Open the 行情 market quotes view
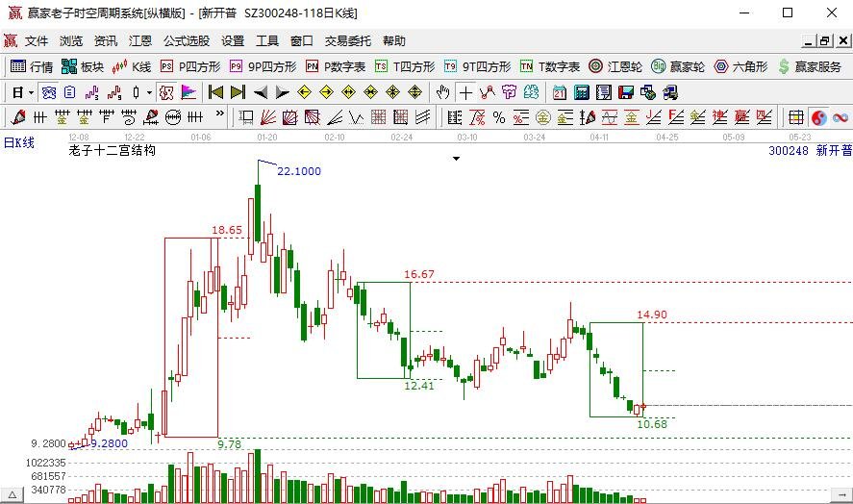The image size is (853, 504). [31, 66]
